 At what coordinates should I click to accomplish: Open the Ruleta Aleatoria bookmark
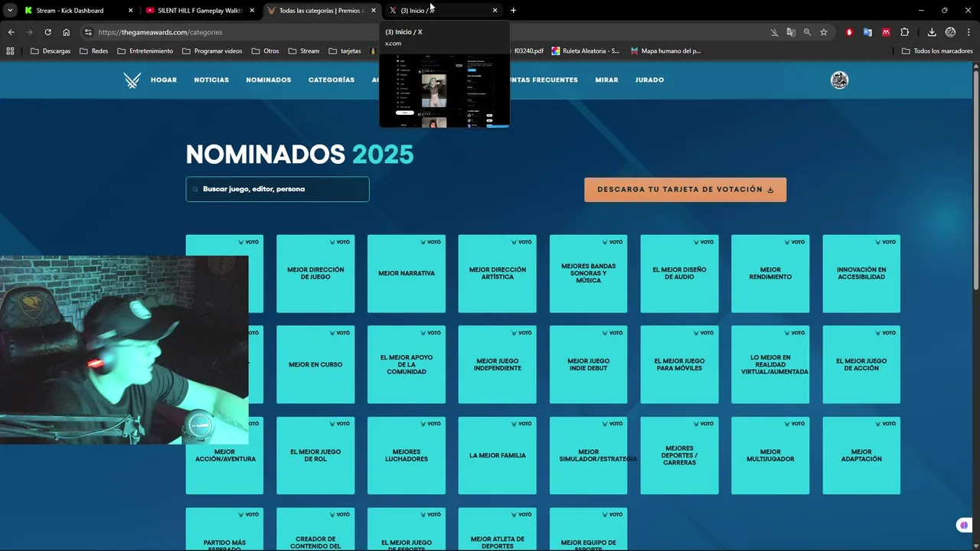point(586,51)
